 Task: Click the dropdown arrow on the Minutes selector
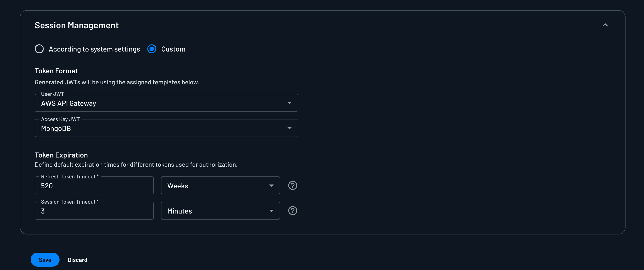click(x=271, y=211)
